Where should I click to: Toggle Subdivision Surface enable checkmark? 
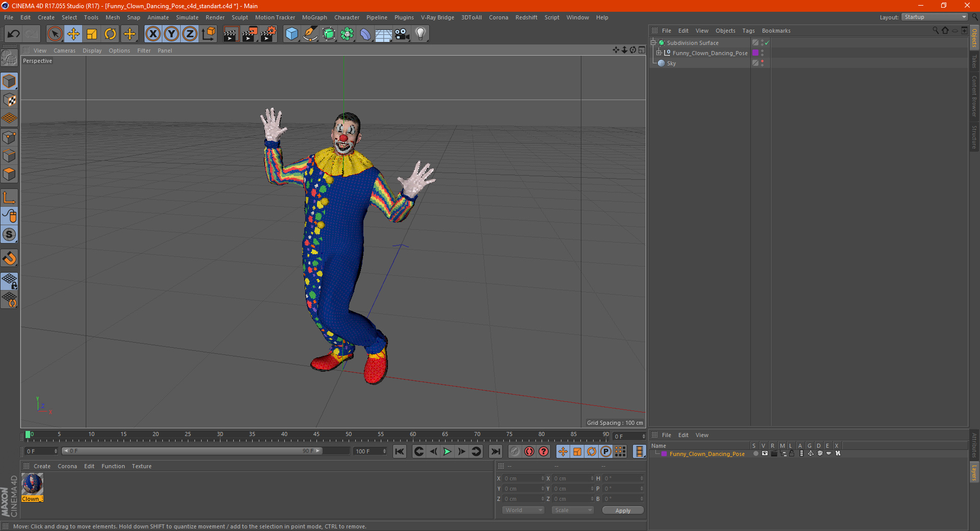click(767, 43)
